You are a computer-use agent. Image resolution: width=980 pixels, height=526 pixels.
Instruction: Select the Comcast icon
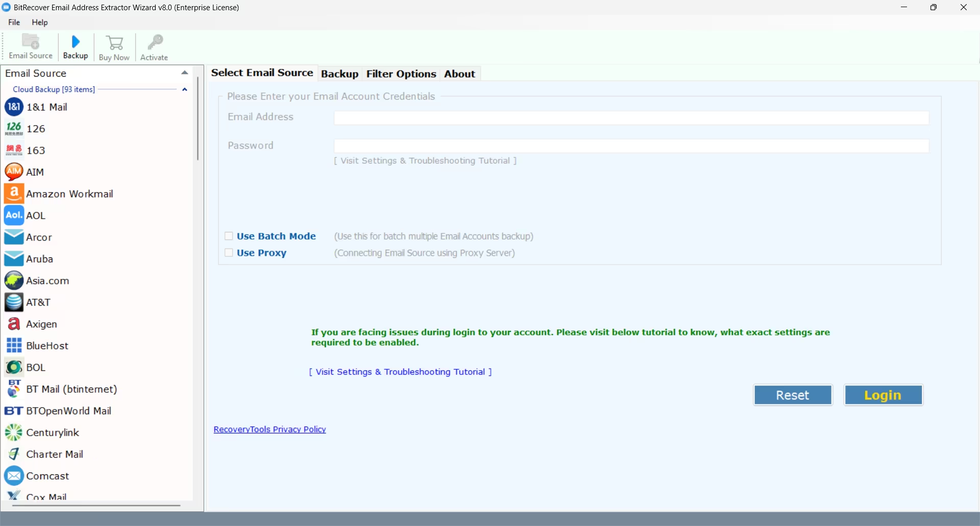click(x=14, y=475)
